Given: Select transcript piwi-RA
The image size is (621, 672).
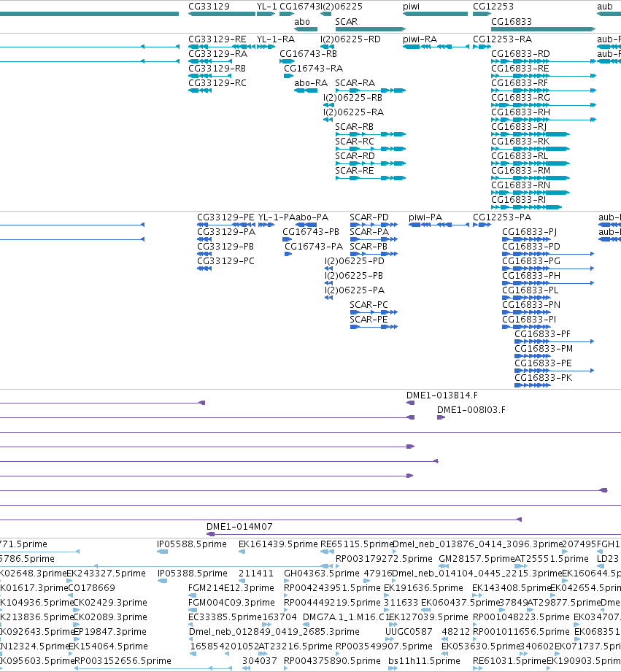Looking at the screenshot, I should [x=420, y=39].
